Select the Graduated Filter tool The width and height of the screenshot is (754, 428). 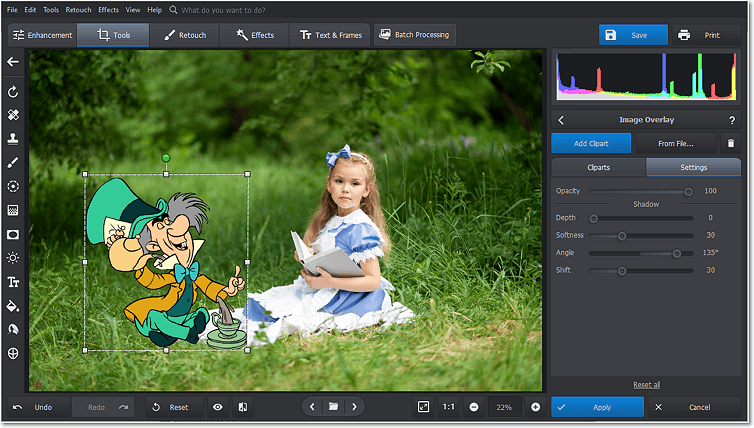tap(13, 210)
